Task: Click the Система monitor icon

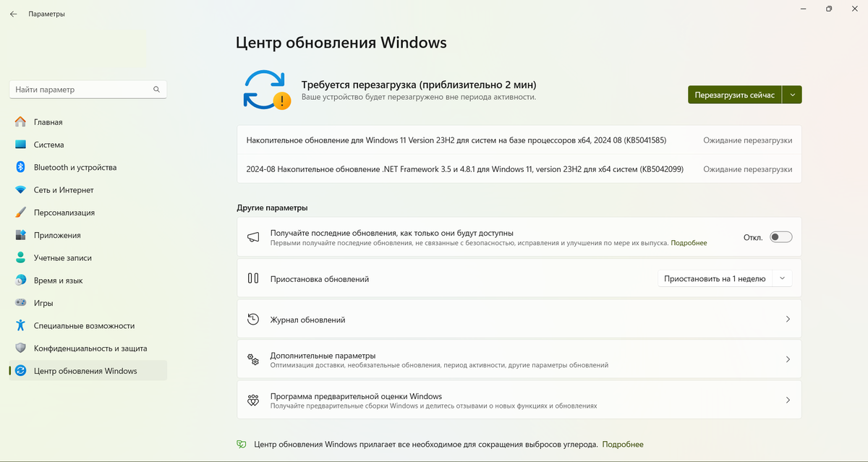Action: [20, 145]
